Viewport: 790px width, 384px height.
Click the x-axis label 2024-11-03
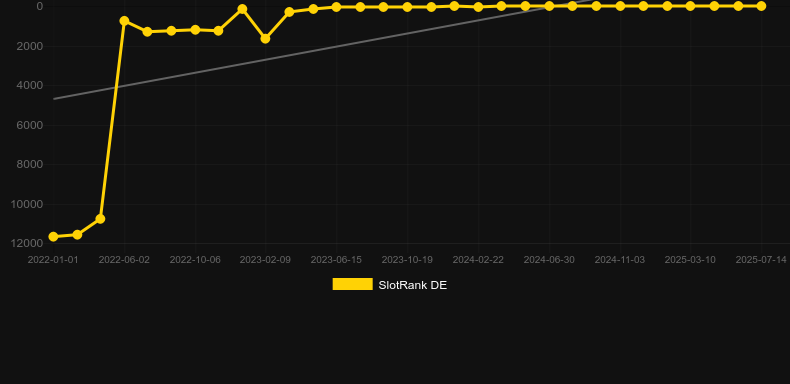620,260
